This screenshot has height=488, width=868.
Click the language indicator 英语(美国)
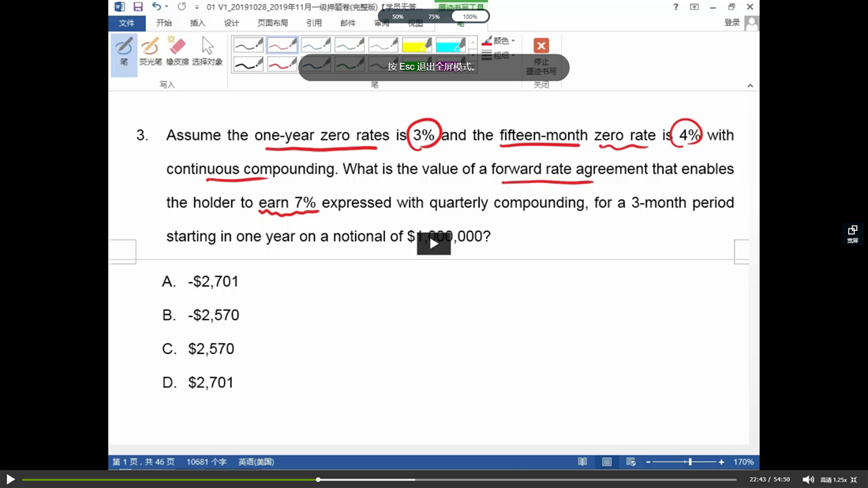256,462
